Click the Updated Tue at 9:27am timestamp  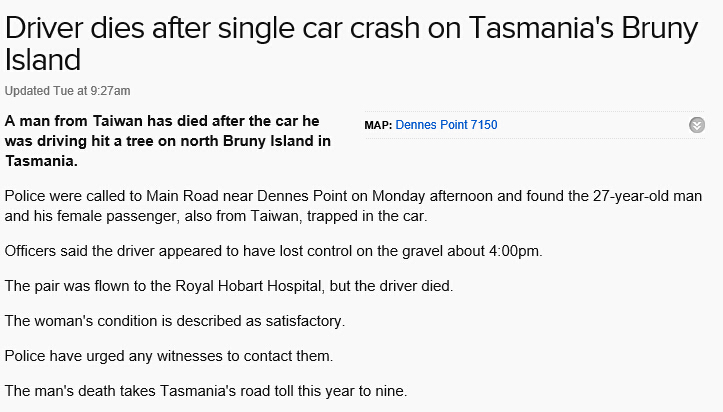pyautogui.click(x=67, y=91)
